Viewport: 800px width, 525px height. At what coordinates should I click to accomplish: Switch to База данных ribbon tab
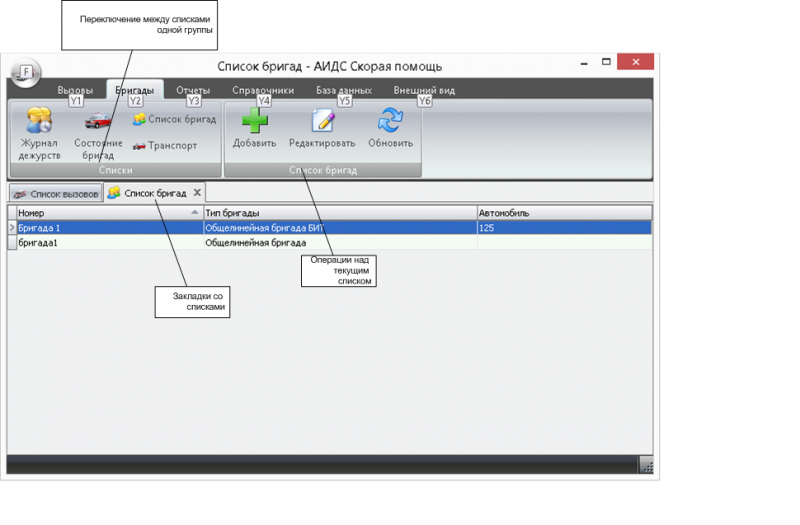click(x=344, y=90)
